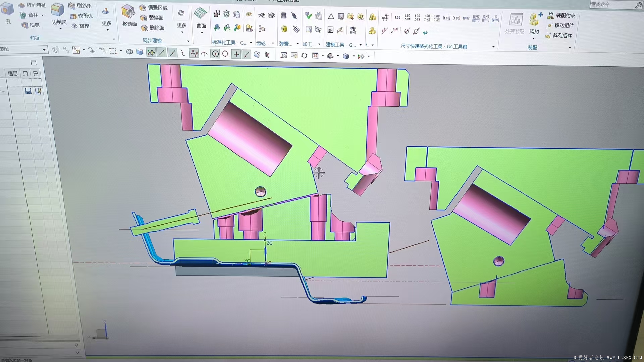Click the Trim Body (修剪体) button
644x362 pixels.
[82, 16]
